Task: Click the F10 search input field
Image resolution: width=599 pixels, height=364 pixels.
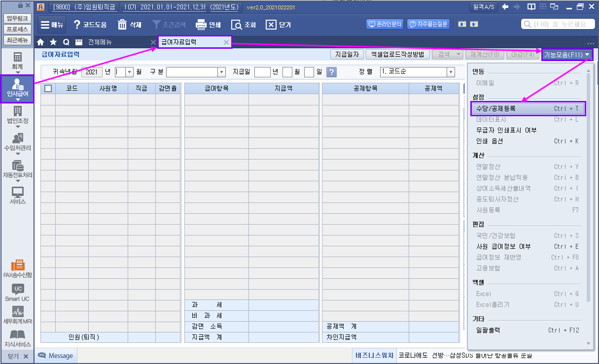Action: 559,24
